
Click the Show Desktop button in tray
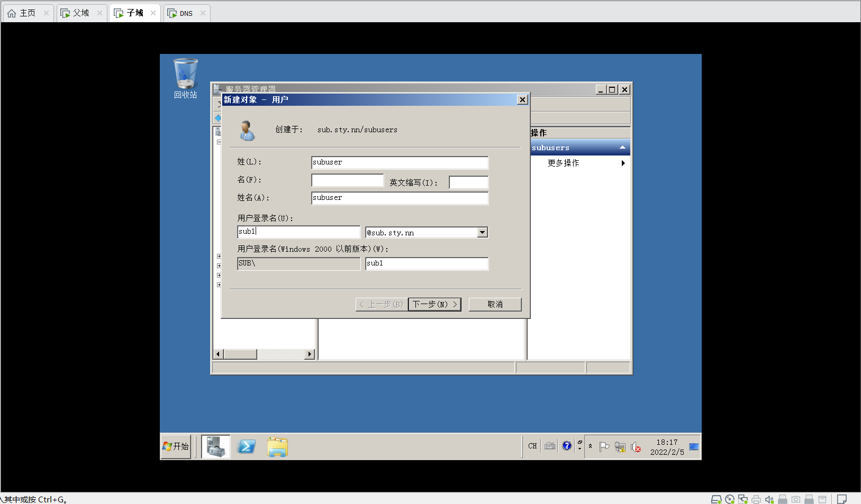tap(694, 447)
